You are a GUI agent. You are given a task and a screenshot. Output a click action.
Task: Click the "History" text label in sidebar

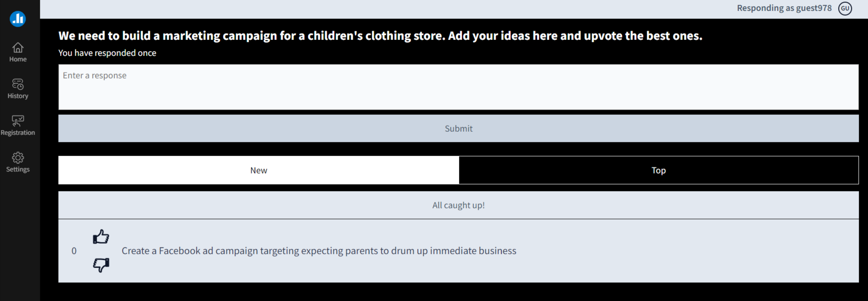point(18,96)
